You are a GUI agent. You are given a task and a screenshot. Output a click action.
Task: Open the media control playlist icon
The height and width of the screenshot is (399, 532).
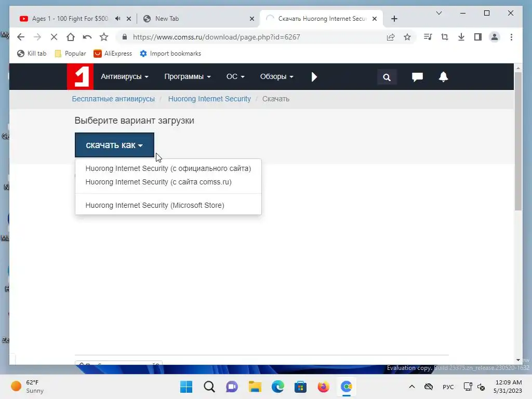point(428,37)
